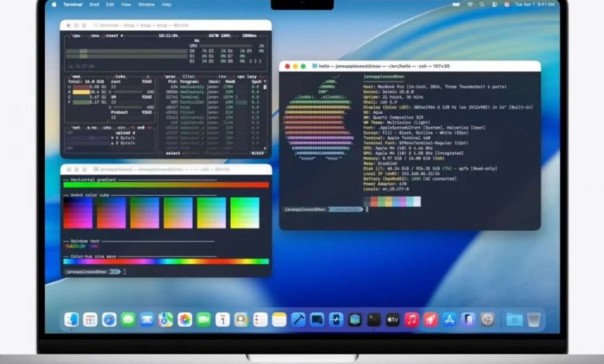Open the Trash in Dock
The height and width of the screenshot is (364, 604).
(x=534, y=319)
